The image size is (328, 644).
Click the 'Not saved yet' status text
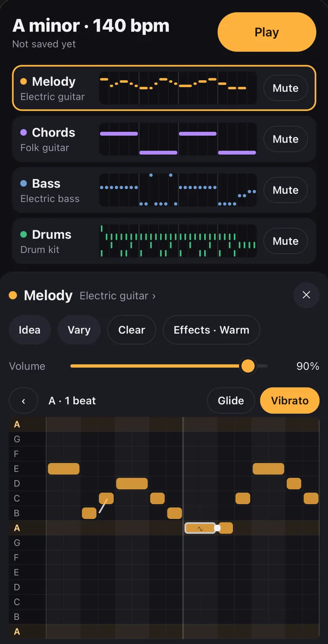(44, 44)
